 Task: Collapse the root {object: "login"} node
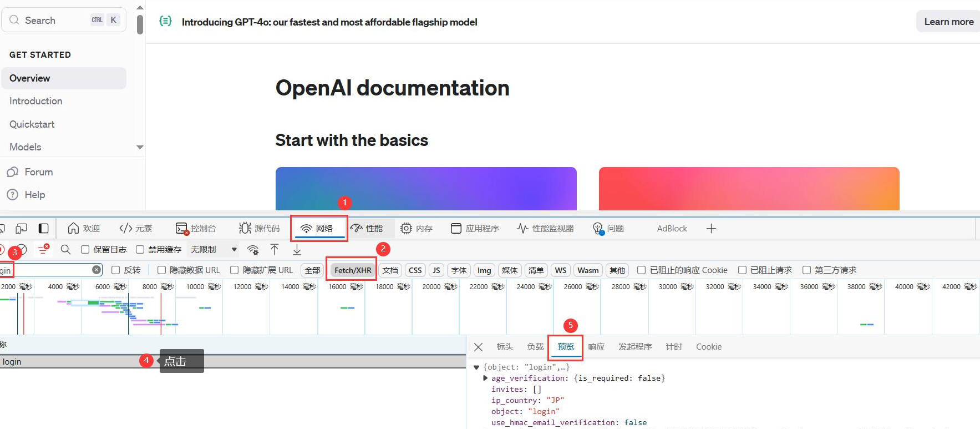coord(476,367)
